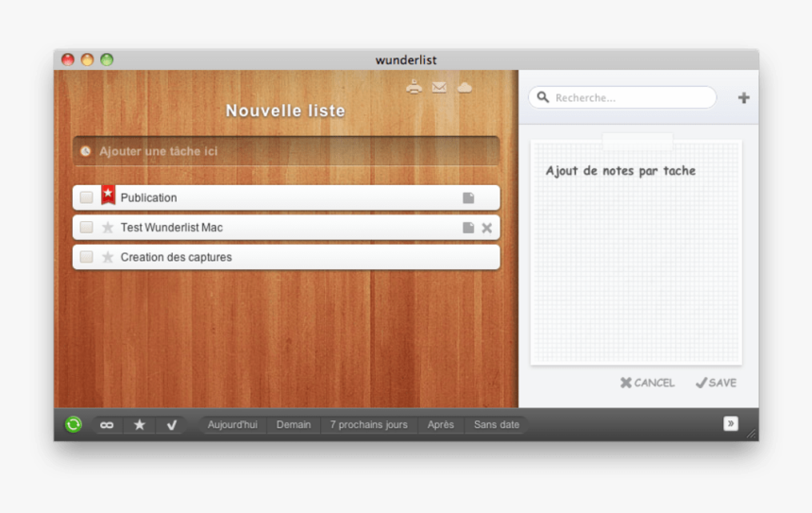
Task: Check off Creation des captures task
Action: [x=87, y=257]
